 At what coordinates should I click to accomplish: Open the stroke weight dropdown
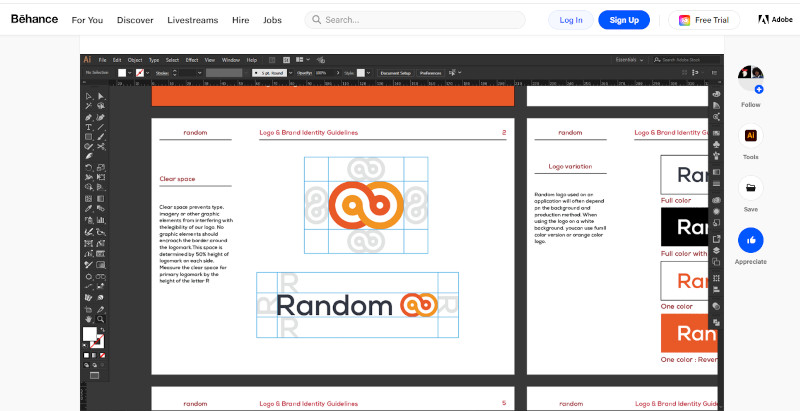199,73
